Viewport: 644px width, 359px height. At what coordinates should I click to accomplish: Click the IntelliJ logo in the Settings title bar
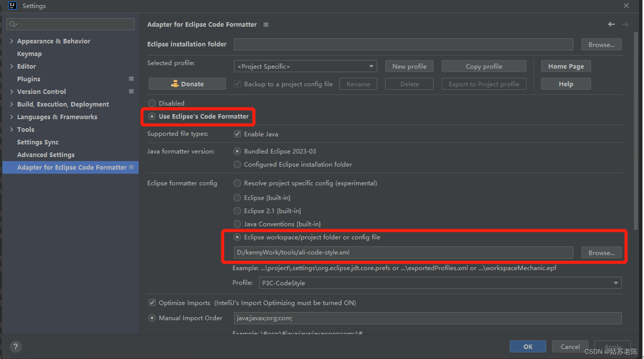click(12, 5)
